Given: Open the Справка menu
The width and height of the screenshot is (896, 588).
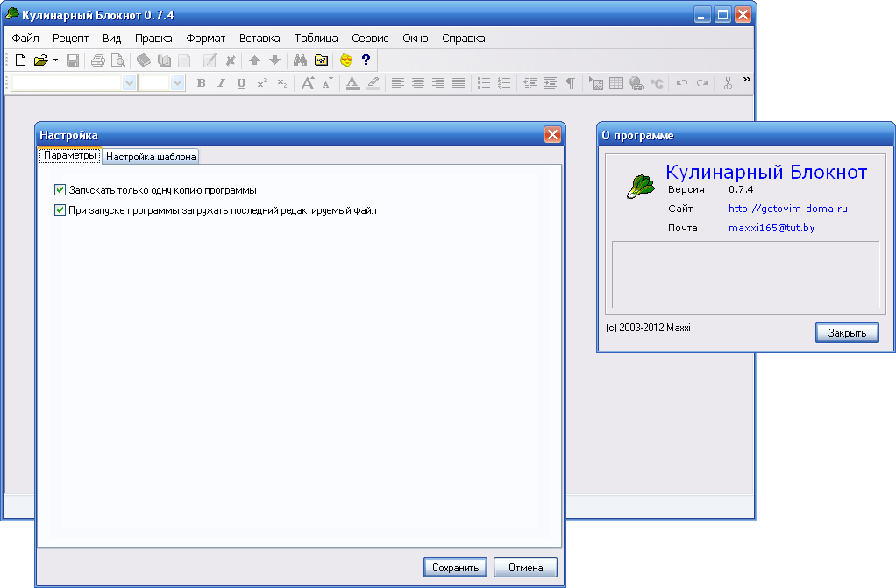Looking at the screenshot, I should (464, 39).
